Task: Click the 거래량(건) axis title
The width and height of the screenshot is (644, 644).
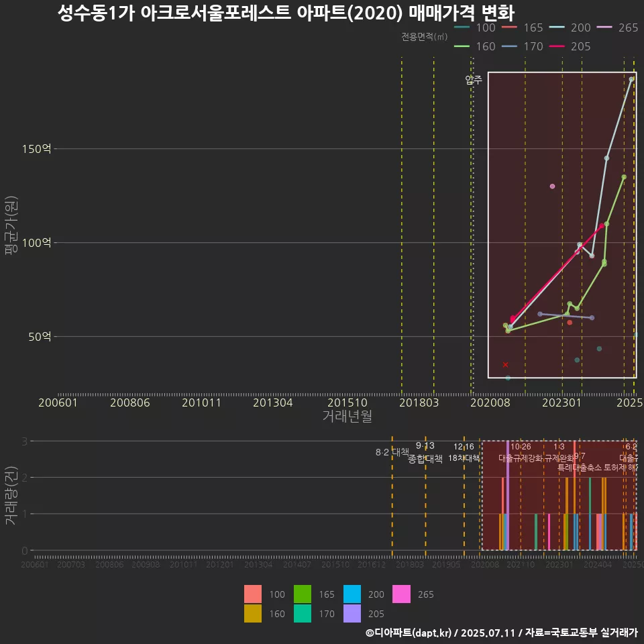Action: [11, 495]
